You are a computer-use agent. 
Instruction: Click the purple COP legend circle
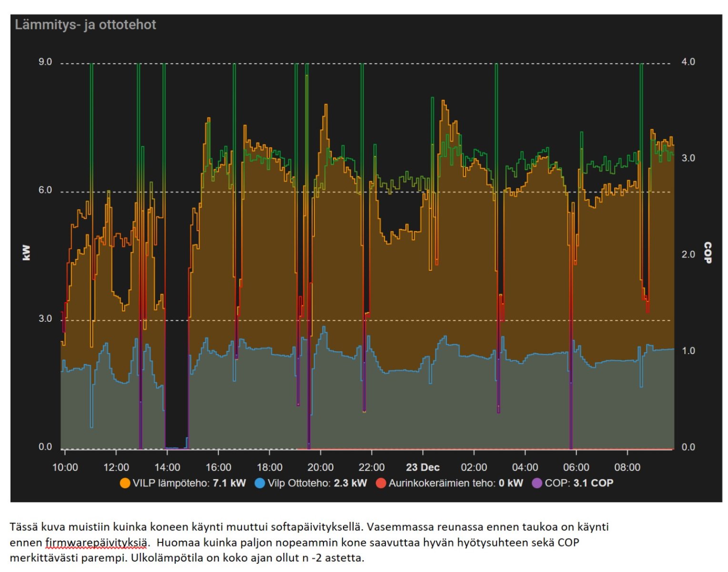pos(537,483)
